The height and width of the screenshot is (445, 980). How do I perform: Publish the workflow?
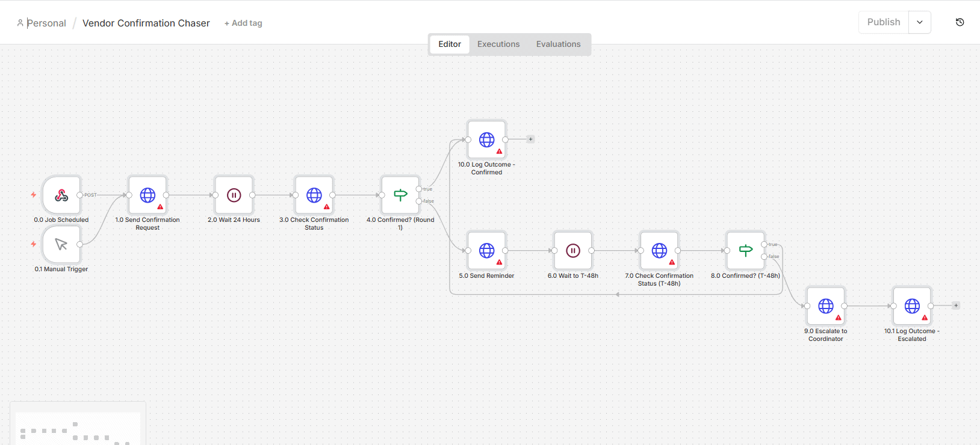[x=884, y=22]
